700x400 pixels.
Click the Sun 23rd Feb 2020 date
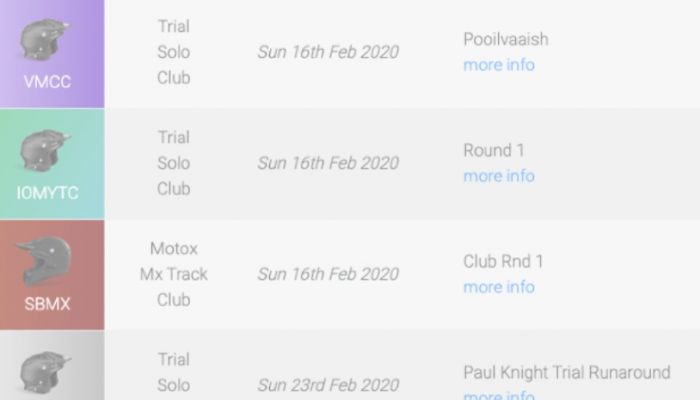(328, 385)
